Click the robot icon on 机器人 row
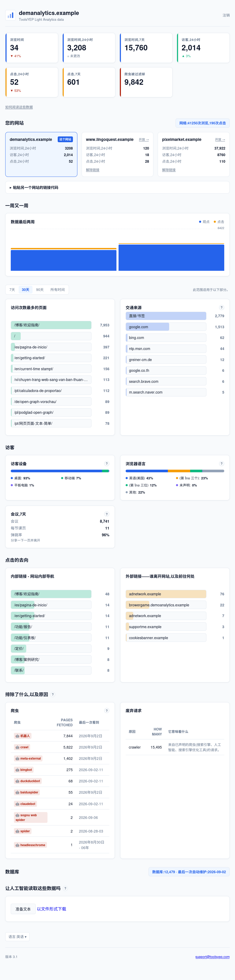Viewport: 235px width, 980px height. point(18,736)
